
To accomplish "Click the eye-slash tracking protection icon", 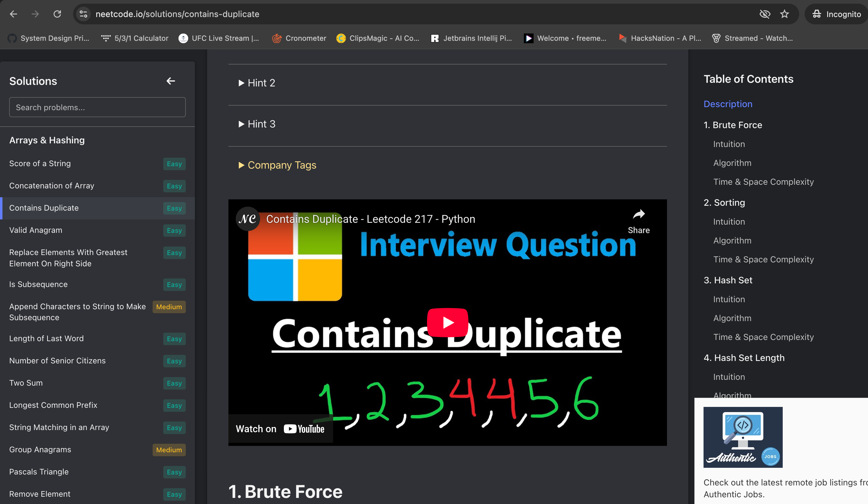I will [x=765, y=14].
